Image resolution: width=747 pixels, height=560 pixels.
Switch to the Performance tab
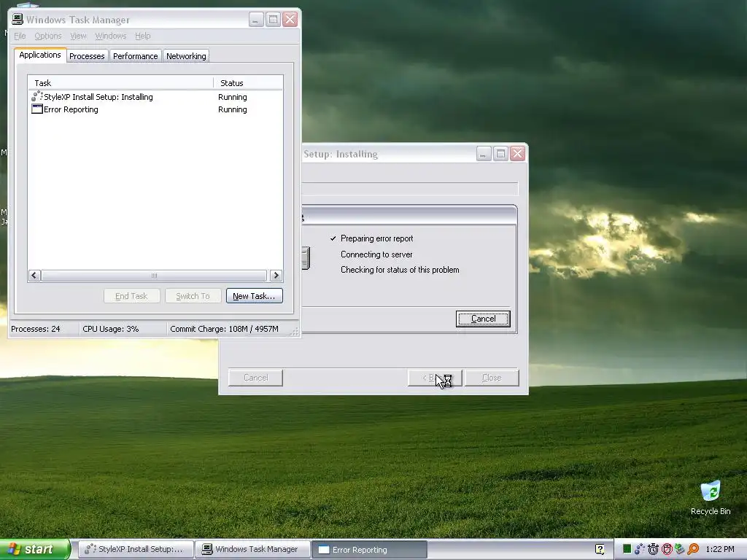tap(135, 55)
